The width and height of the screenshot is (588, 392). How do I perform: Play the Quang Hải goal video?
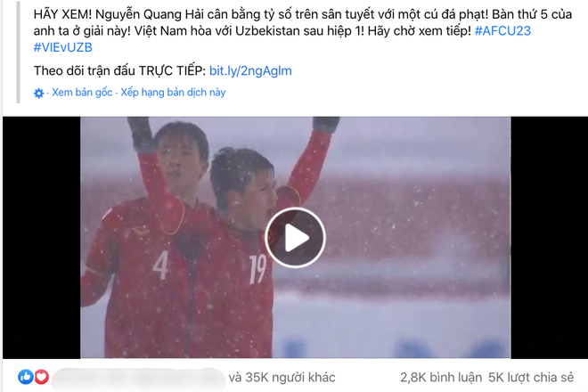[x=295, y=238]
